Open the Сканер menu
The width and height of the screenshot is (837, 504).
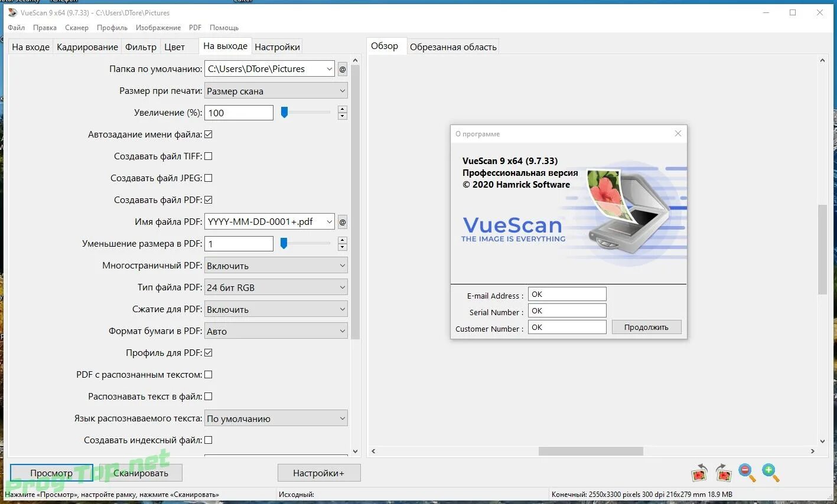pos(77,28)
